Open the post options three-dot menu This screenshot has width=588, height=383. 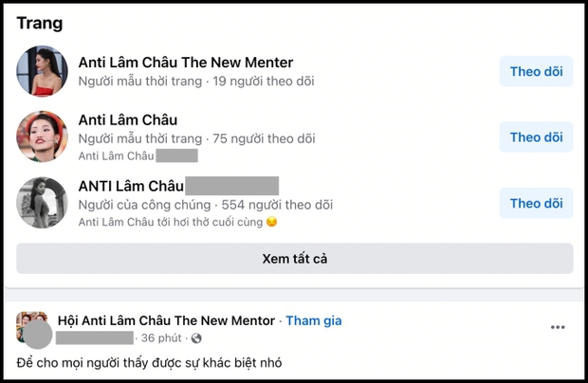pyautogui.click(x=558, y=328)
